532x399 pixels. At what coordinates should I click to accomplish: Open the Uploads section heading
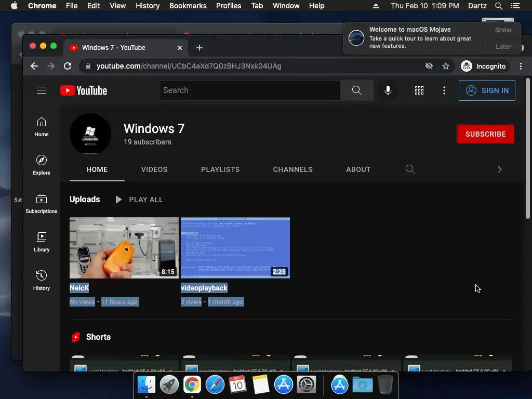pyautogui.click(x=85, y=199)
